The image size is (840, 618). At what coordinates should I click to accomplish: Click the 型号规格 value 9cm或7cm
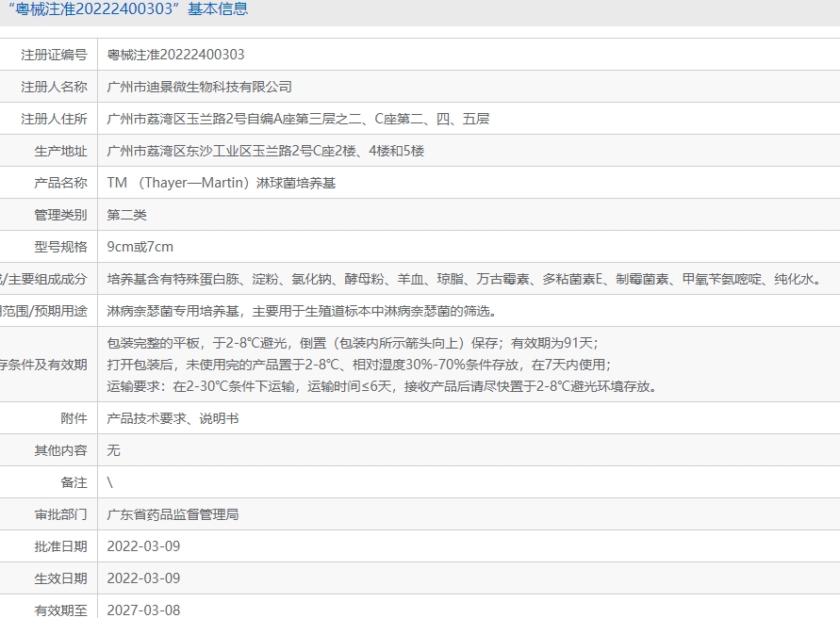point(140,247)
